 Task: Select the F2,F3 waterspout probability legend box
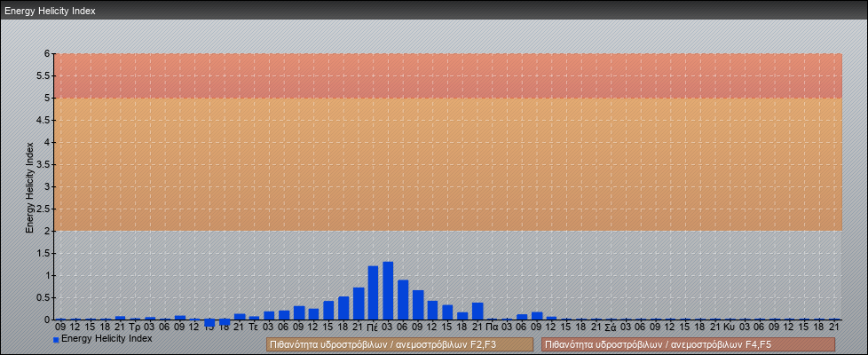(399, 344)
